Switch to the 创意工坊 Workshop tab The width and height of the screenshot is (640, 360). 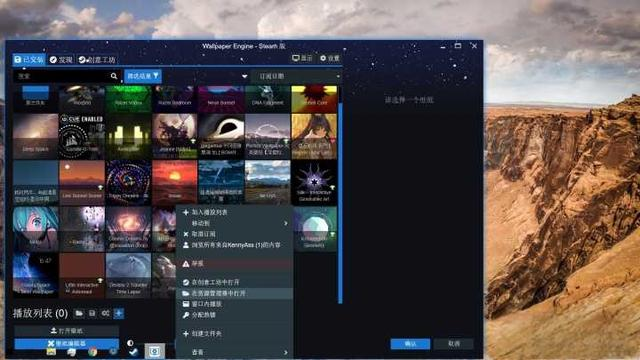(x=97, y=60)
